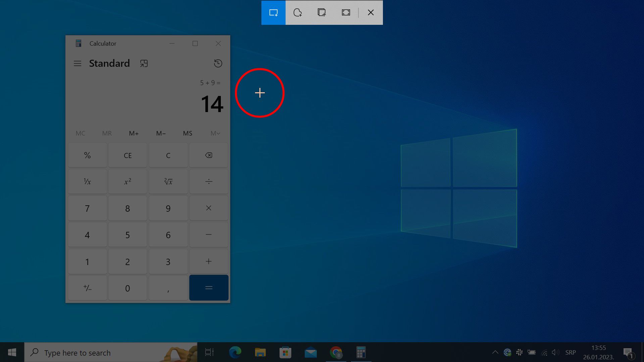644x362 pixels.
Task: Click Memory Add M+
Action: [x=134, y=134]
